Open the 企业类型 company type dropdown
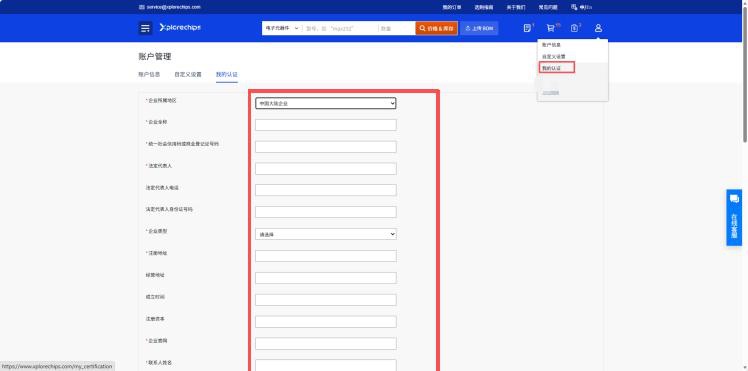The width and height of the screenshot is (748, 371). click(x=326, y=234)
